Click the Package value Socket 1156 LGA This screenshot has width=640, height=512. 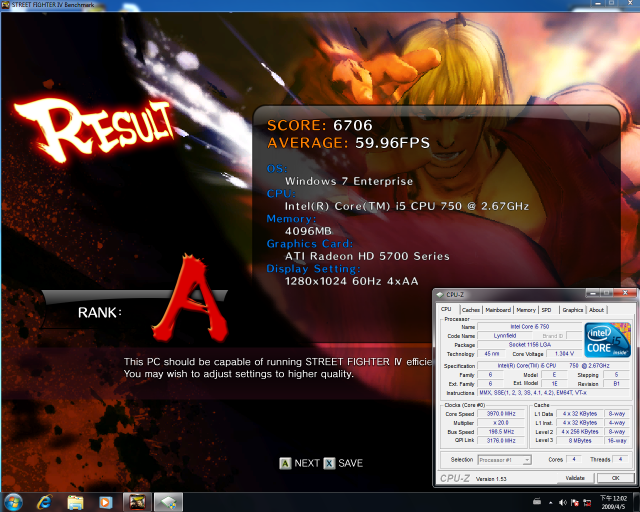pyautogui.click(x=529, y=345)
